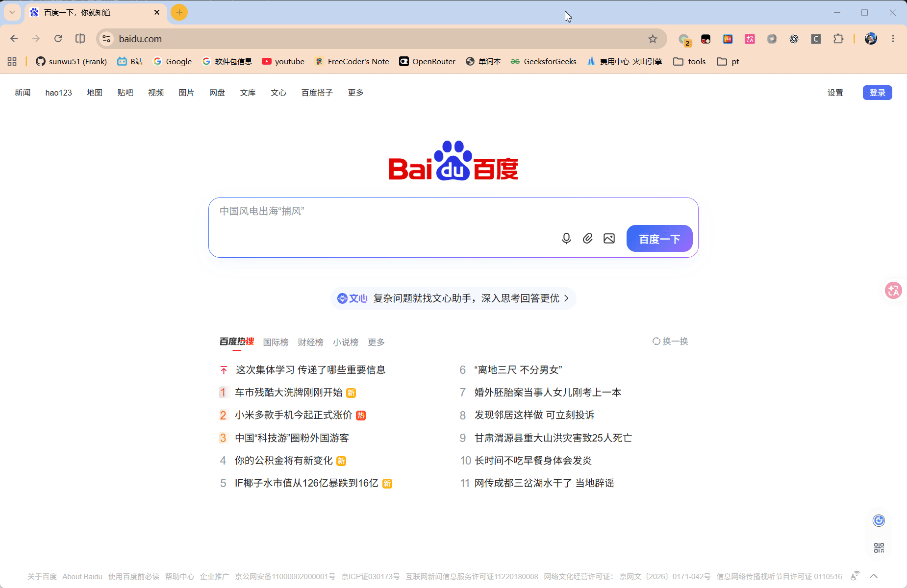Open the Extensions puzzle-piece menu
This screenshot has height=588, width=907.
(838, 39)
